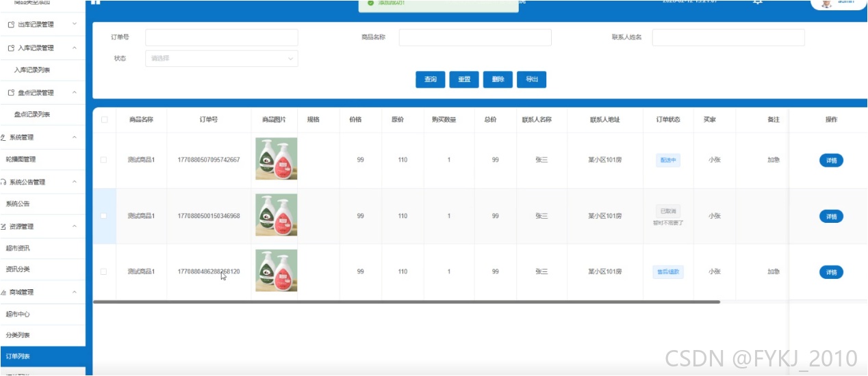Screen dimensions: 868x376
Task: Click the 出库记录管理 menu icon
Action: coord(11,25)
